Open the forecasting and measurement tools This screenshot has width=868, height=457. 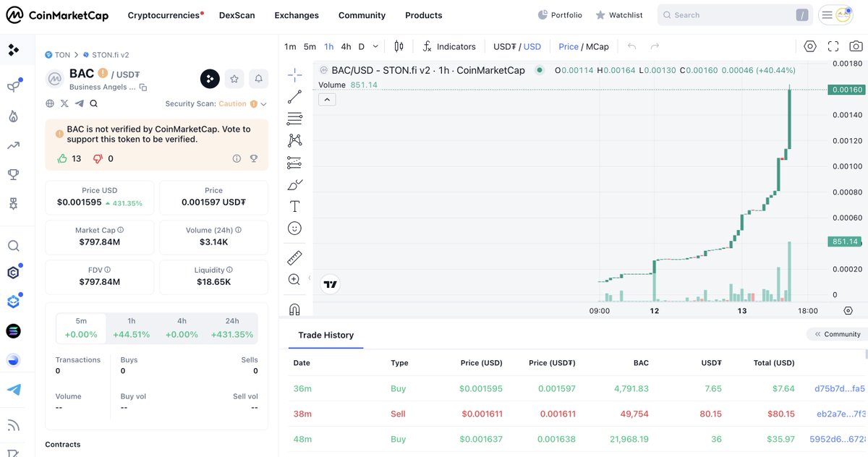click(294, 162)
